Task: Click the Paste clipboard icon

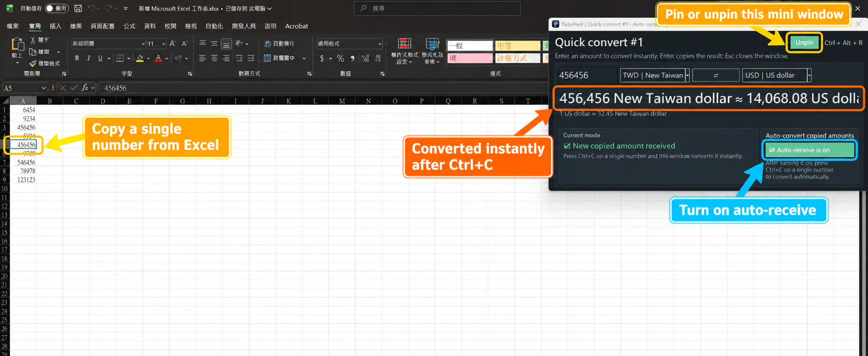Action: [17, 44]
